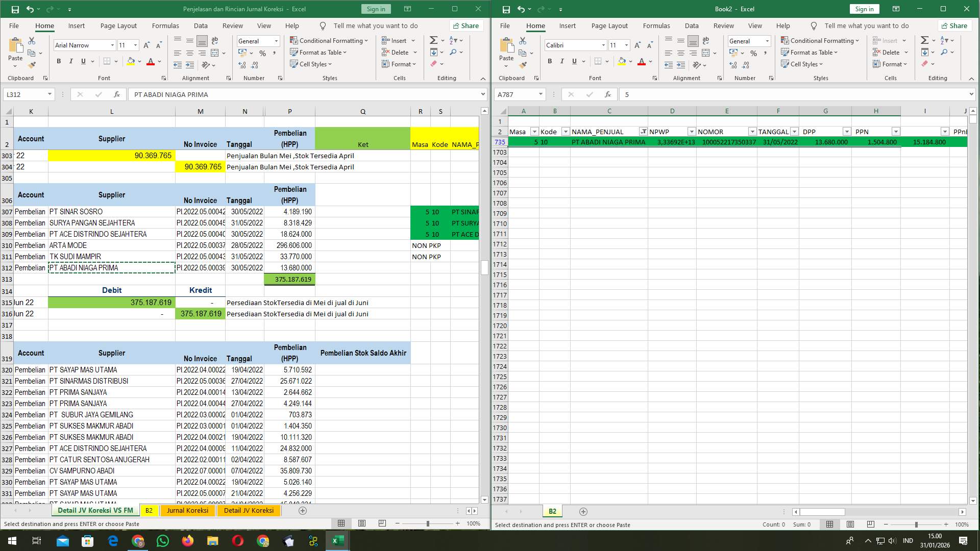Click the Share button in Book2
Image resolution: width=980 pixels, height=551 pixels.
954,26
